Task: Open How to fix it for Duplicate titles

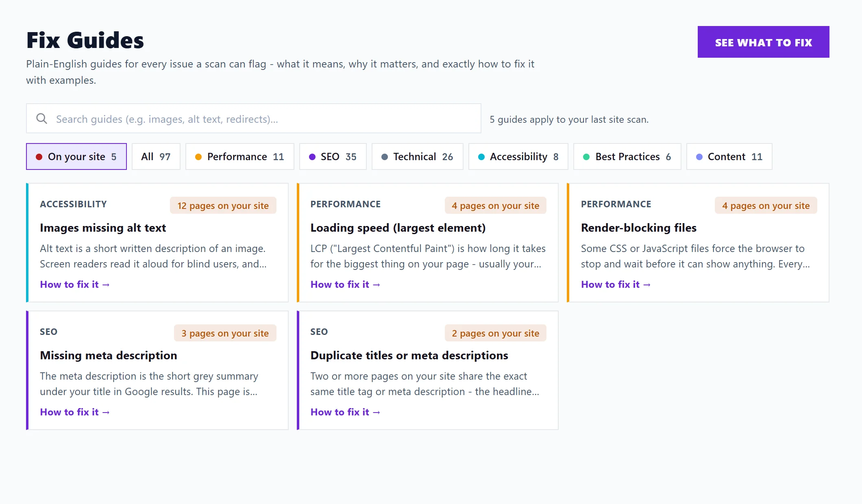Action: tap(345, 412)
